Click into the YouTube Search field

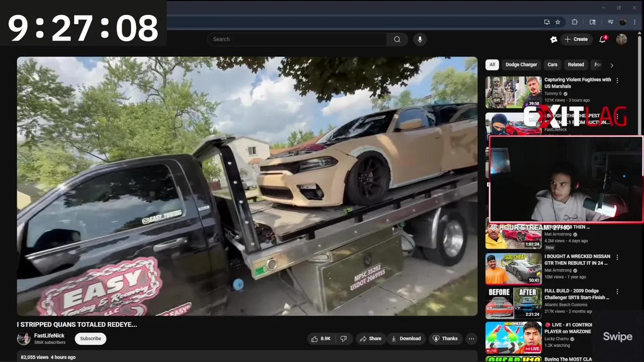tap(297, 39)
